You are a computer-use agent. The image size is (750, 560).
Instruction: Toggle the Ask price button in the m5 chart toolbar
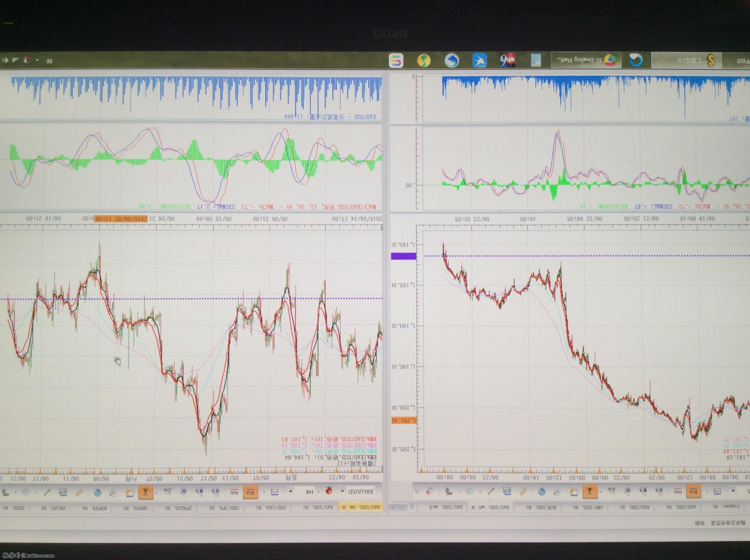[x=677, y=492]
